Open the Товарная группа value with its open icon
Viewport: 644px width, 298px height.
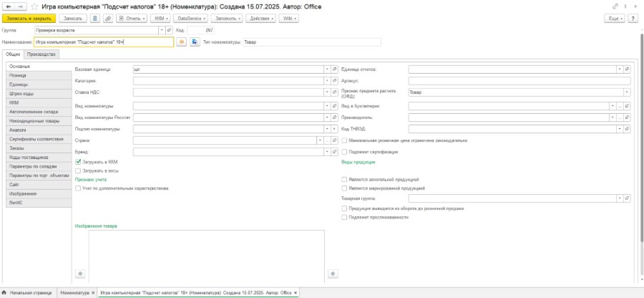[x=627, y=198]
